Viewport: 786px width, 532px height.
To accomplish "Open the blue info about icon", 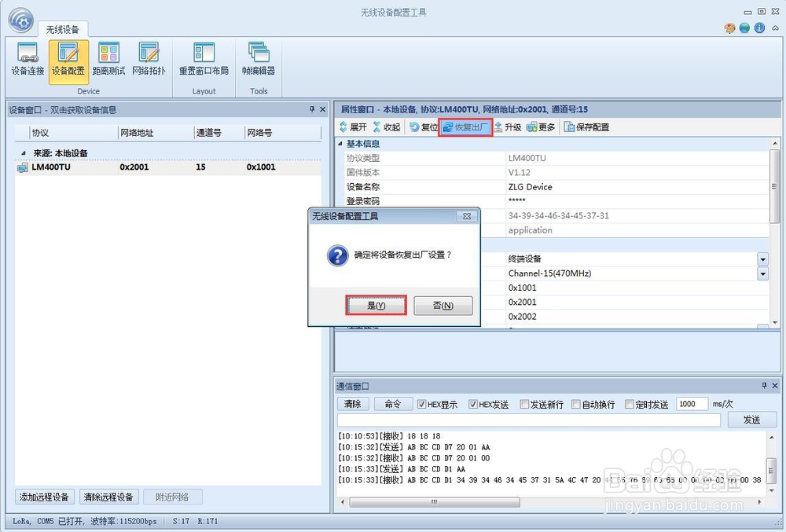I will (759, 28).
